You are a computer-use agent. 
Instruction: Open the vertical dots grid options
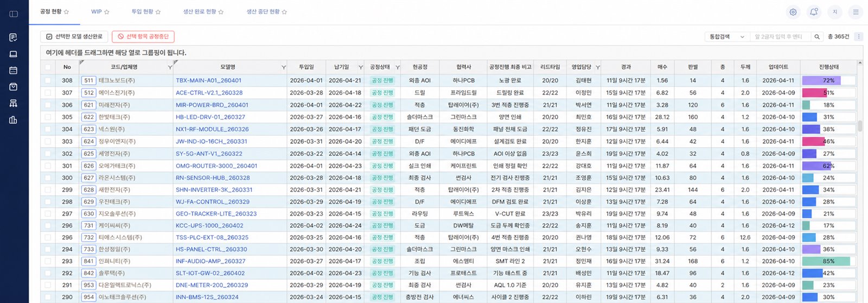tap(858, 37)
